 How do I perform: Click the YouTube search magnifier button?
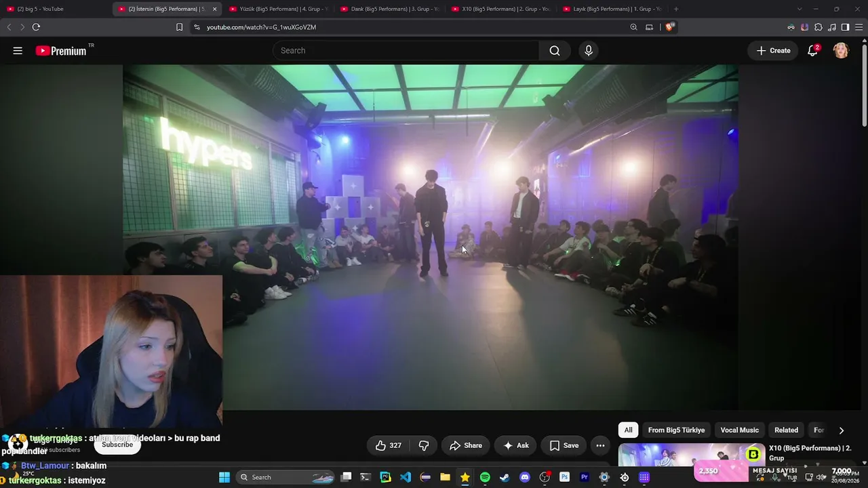[555, 51]
